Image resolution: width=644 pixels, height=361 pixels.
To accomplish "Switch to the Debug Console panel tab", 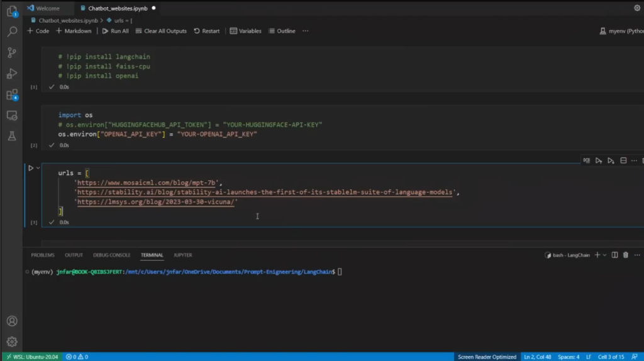I will 111,255.
